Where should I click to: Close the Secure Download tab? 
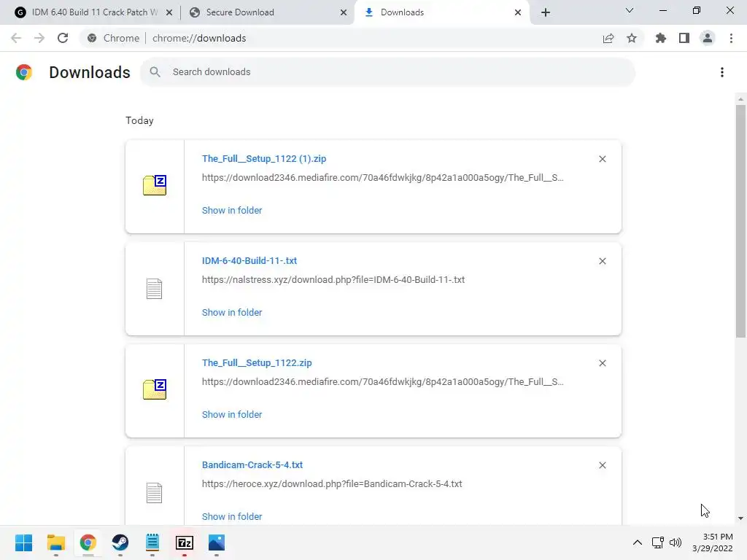point(344,12)
